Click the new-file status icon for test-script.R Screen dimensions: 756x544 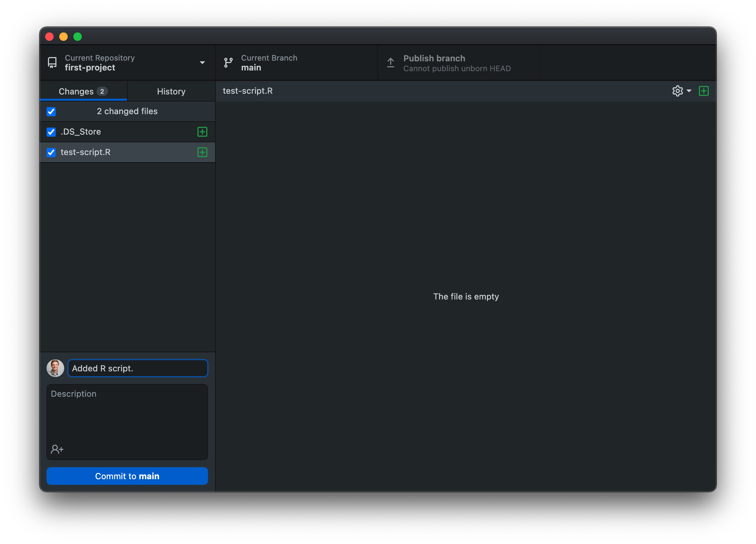point(202,152)
